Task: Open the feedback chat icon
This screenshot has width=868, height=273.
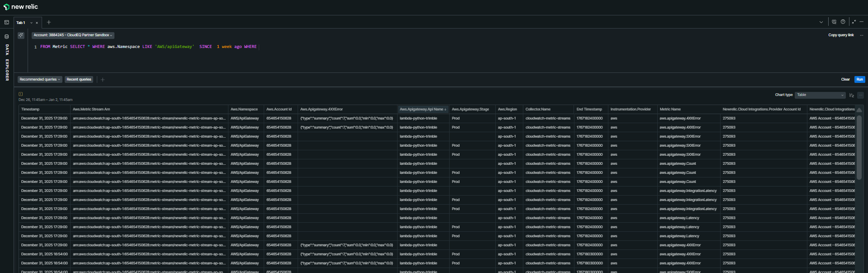Action: point(834,22)
